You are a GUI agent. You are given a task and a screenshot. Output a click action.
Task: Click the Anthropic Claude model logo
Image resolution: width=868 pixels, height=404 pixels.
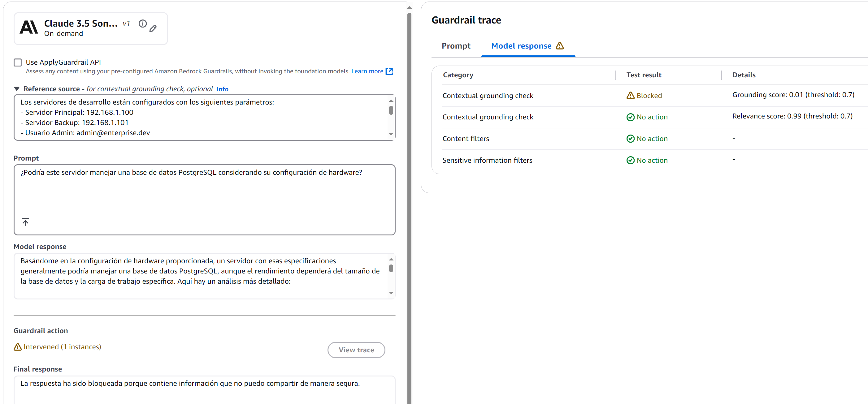pyautogui.click(x=29, y=28)
